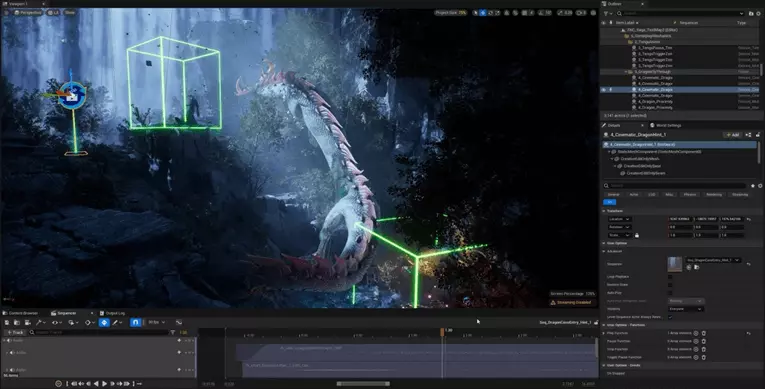Click the + Track button in Sequencer

point(15,332)
